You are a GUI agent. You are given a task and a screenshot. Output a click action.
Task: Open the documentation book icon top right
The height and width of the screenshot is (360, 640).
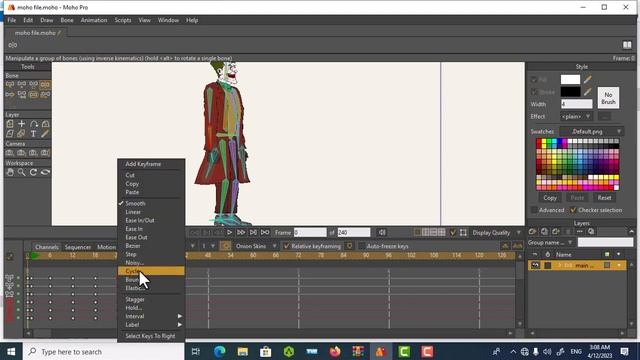[627, 45]
